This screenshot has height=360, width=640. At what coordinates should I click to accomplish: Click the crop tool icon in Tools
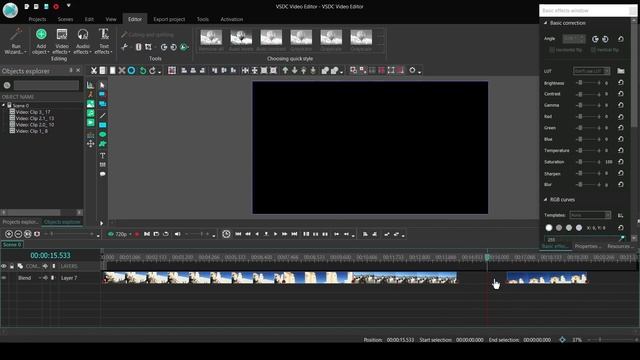click(x=148, y=47)
